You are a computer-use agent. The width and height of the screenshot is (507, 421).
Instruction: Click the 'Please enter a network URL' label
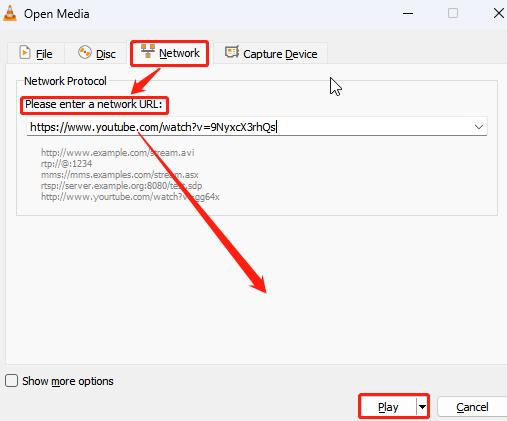click(94, 104)
